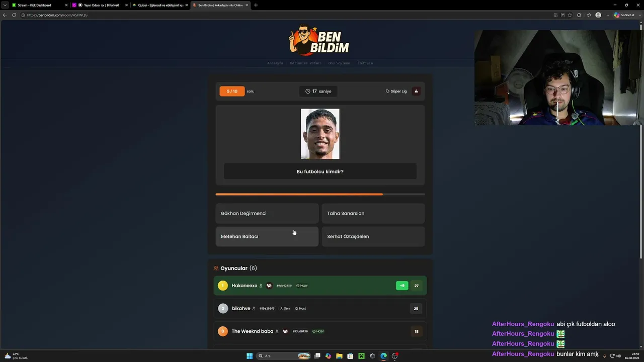The image size is (644, 362).
Task: Click the footballer photo thumbnail
Action: click(320, 134)
